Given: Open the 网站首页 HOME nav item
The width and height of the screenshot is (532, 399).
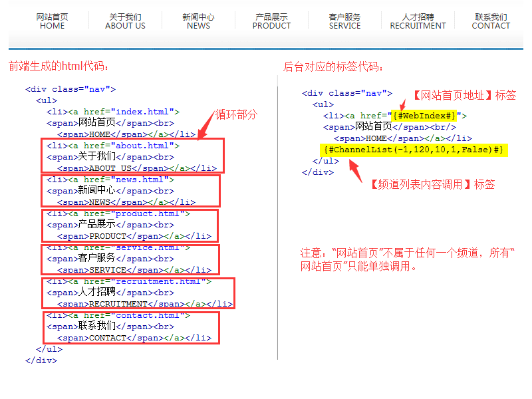Looking at the screenshot, I should (x=52, y=21).
